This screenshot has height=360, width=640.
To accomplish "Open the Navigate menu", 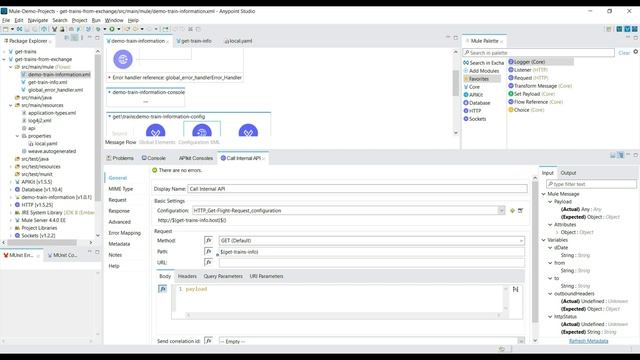I will 38,20.
